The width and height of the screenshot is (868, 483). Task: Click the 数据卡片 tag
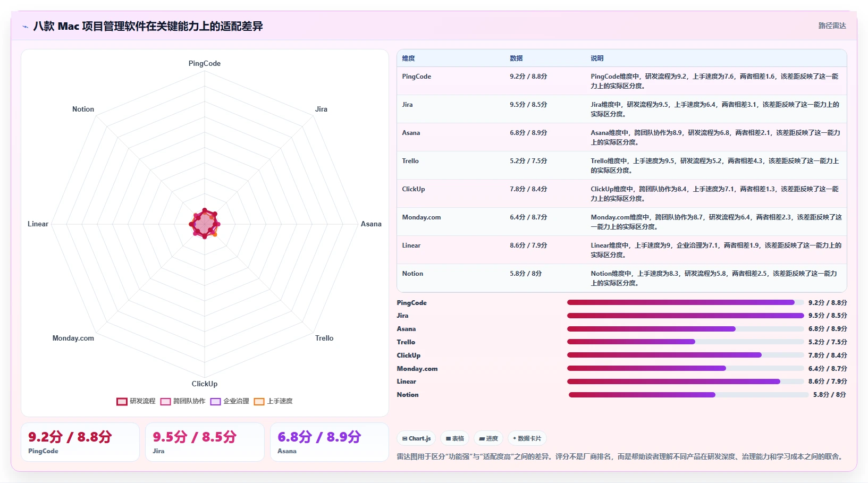[x=527, y=438]
